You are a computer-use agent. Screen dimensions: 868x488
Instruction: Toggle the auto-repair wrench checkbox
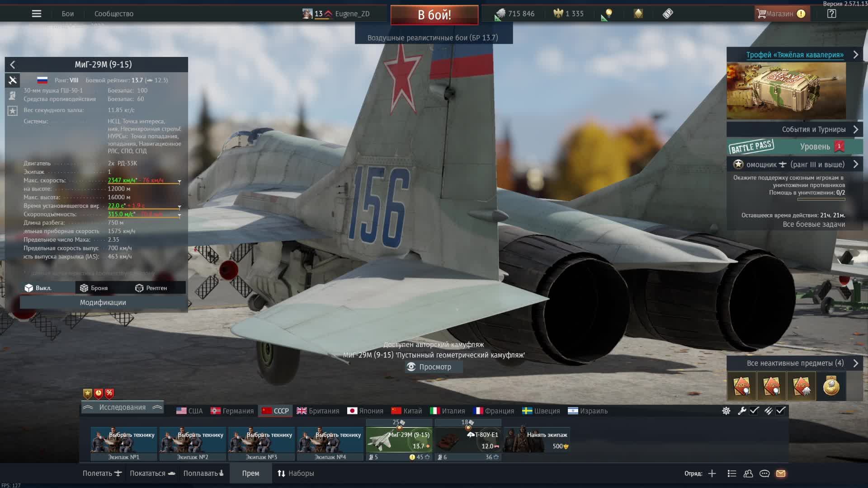tap(754, 411)
